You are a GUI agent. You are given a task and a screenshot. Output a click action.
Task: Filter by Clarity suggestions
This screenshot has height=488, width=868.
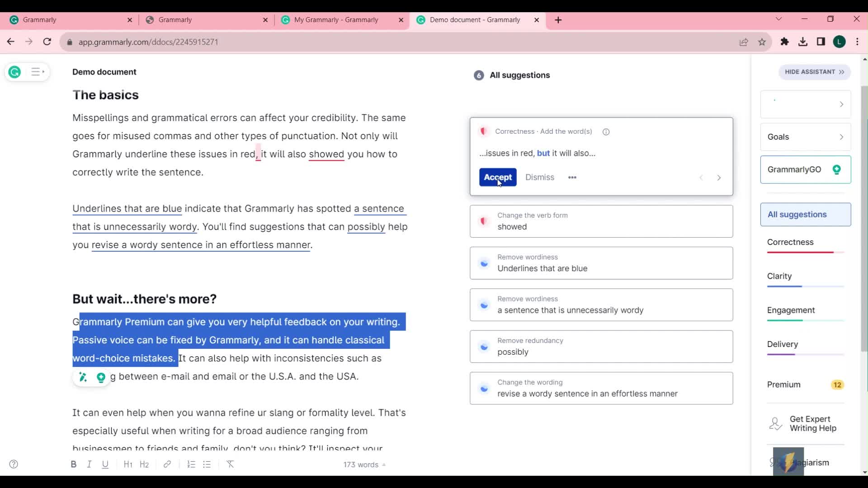(x=806, y=279)
